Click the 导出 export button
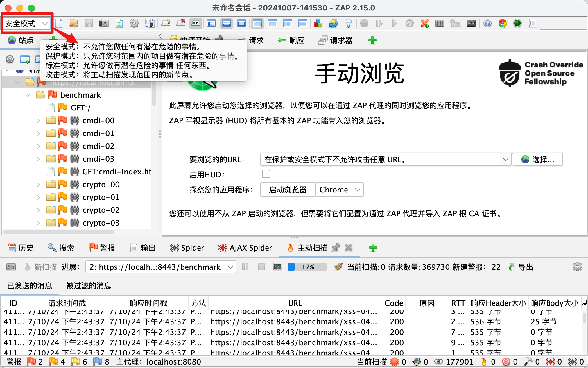Screen dimensions: 588x368 (x=521, y=267)
